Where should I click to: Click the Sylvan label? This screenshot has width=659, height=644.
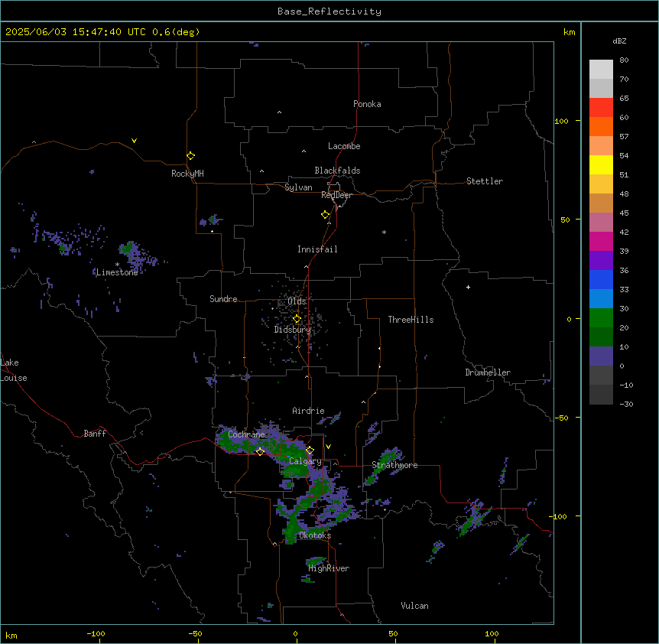pyautogui.click(x=298, y=187)
